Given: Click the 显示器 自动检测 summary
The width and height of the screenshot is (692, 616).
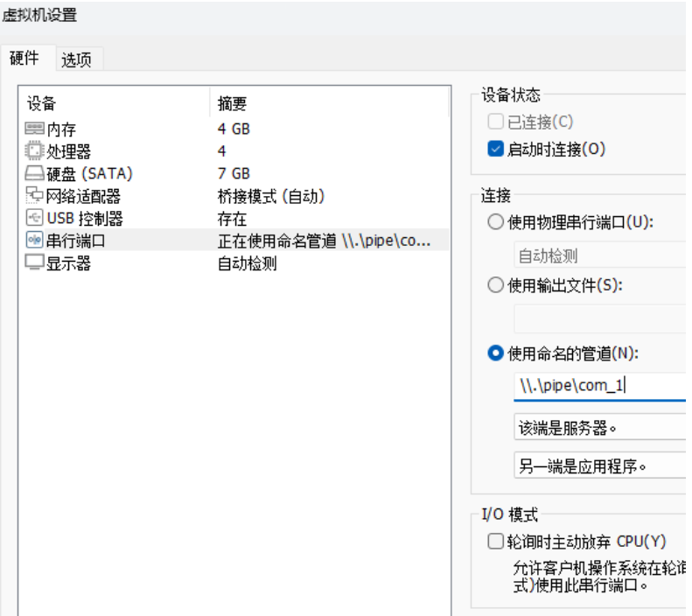Looking at the screenshot, I should (x=247, y=263).
